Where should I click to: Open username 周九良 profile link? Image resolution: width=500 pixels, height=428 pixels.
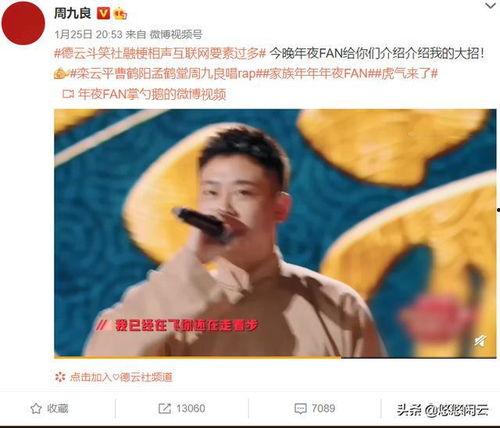[72, 14]
